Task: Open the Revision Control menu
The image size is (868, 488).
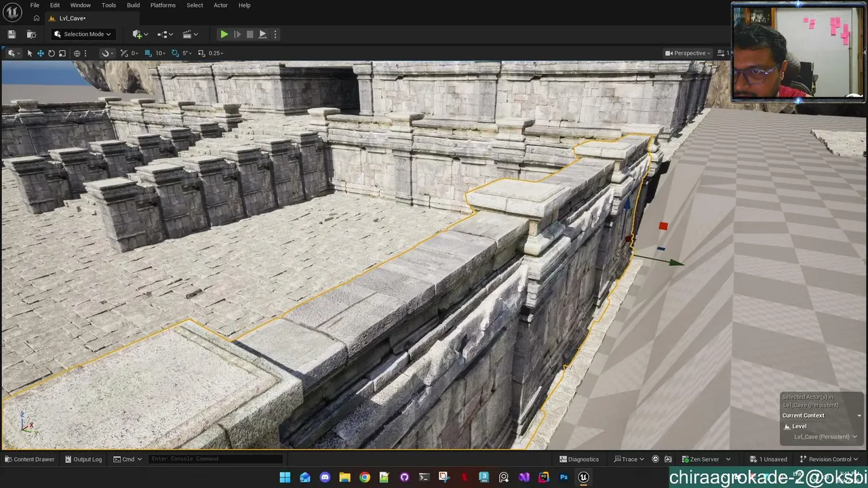Action: click(x=829, y=460)
